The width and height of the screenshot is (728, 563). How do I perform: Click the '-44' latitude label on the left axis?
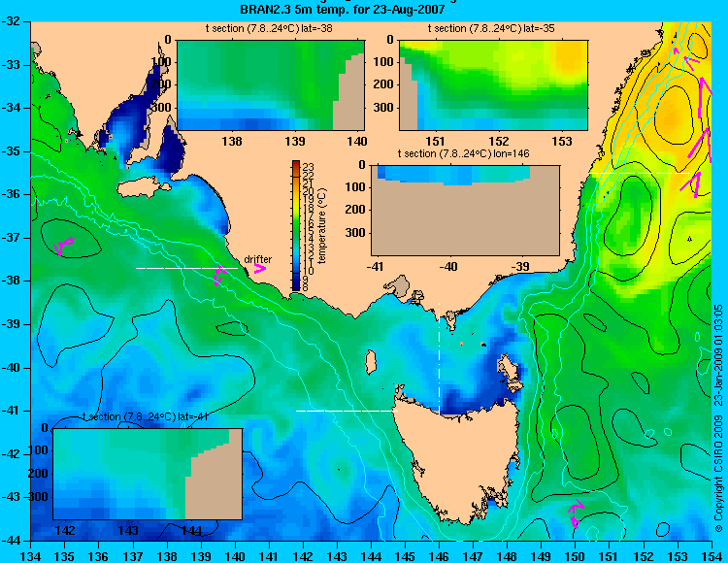pyautogui.click(x=10, y=541)
